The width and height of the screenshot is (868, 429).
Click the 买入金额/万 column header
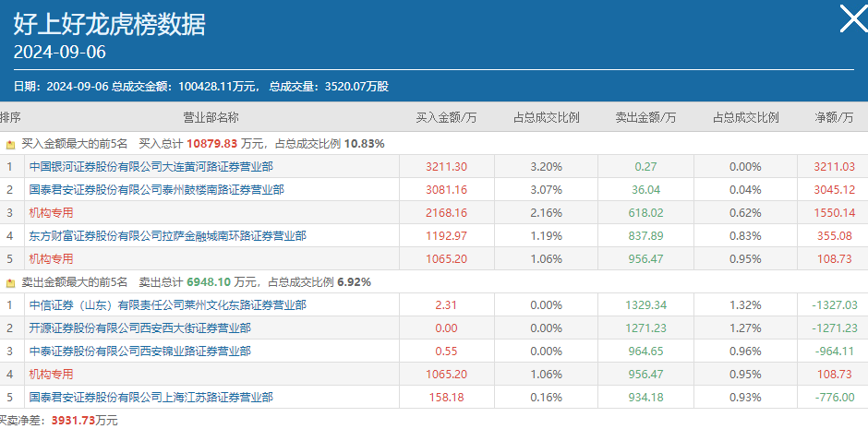pos(447,117)
